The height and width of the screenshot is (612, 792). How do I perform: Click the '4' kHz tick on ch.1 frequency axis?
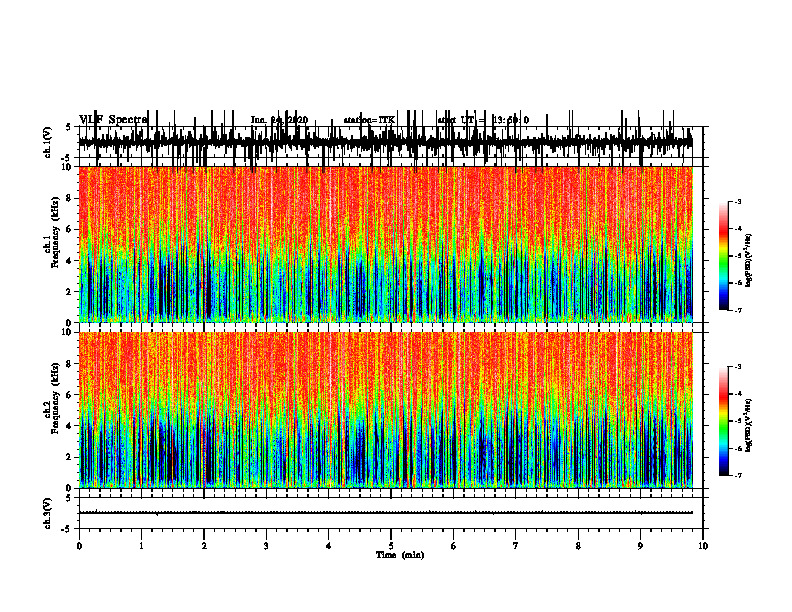click(70, 261)
